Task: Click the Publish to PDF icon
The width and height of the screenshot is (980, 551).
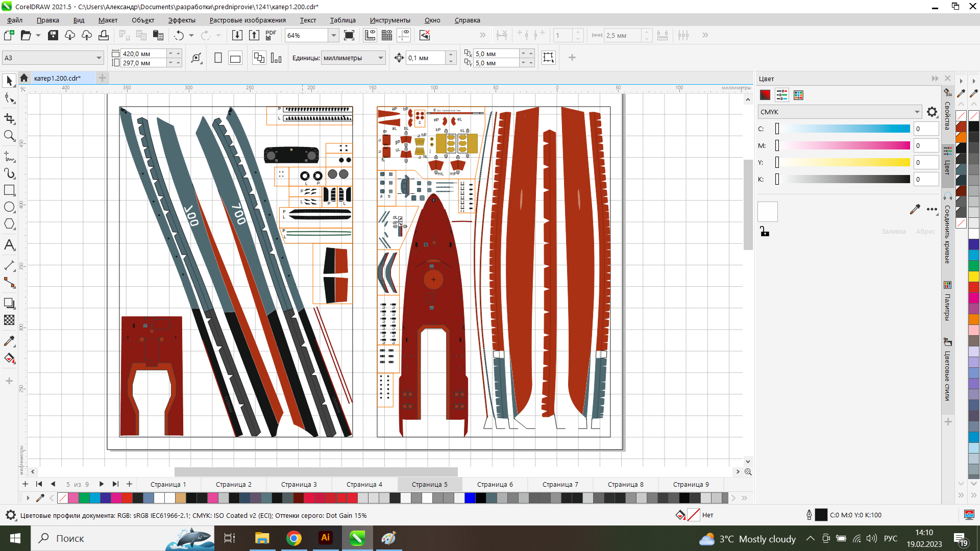Action: click(271, 35)
